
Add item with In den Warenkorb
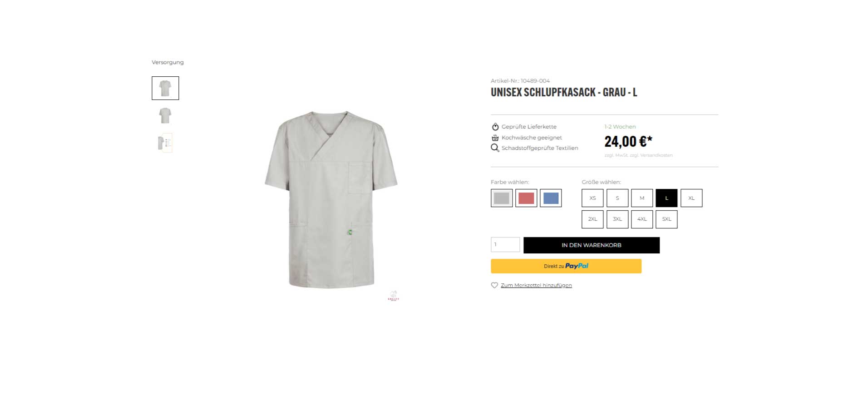(592, 245)
